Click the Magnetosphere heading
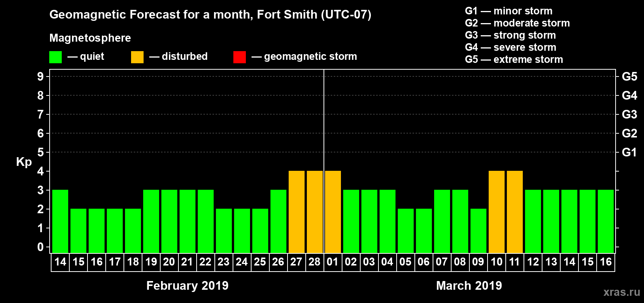Image resolution: width=644 pixels, height=303 pixels. [x=90, y=38]
